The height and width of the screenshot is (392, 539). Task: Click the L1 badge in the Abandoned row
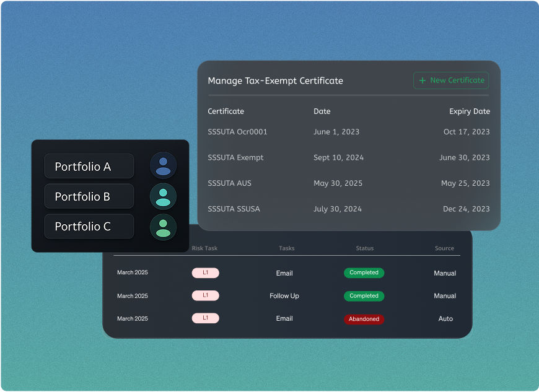pos(206,318)
